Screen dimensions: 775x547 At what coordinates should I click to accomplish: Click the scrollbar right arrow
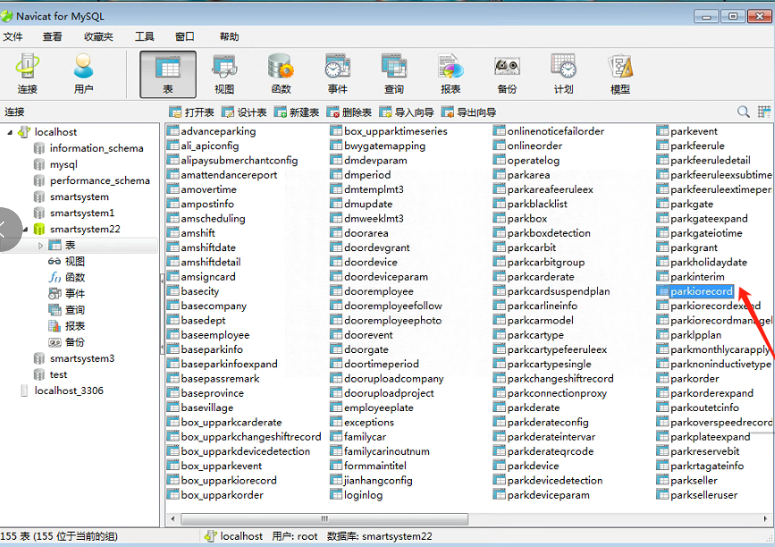click(765, 519)
